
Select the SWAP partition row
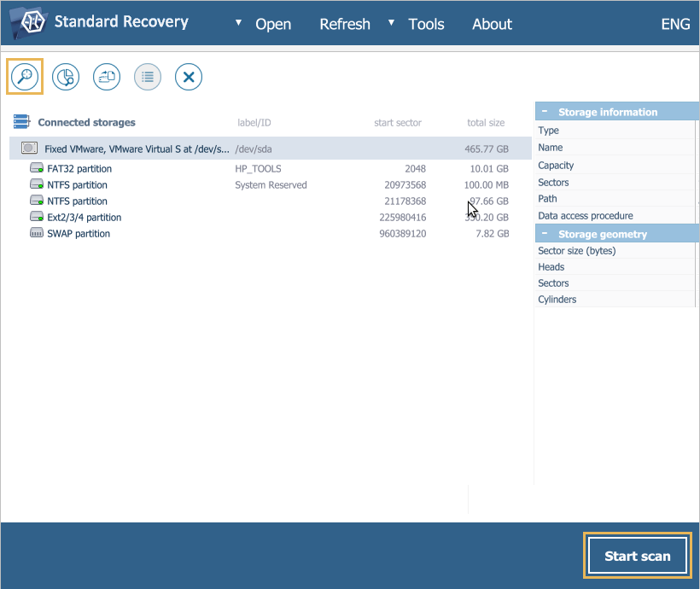pos(271,234)
